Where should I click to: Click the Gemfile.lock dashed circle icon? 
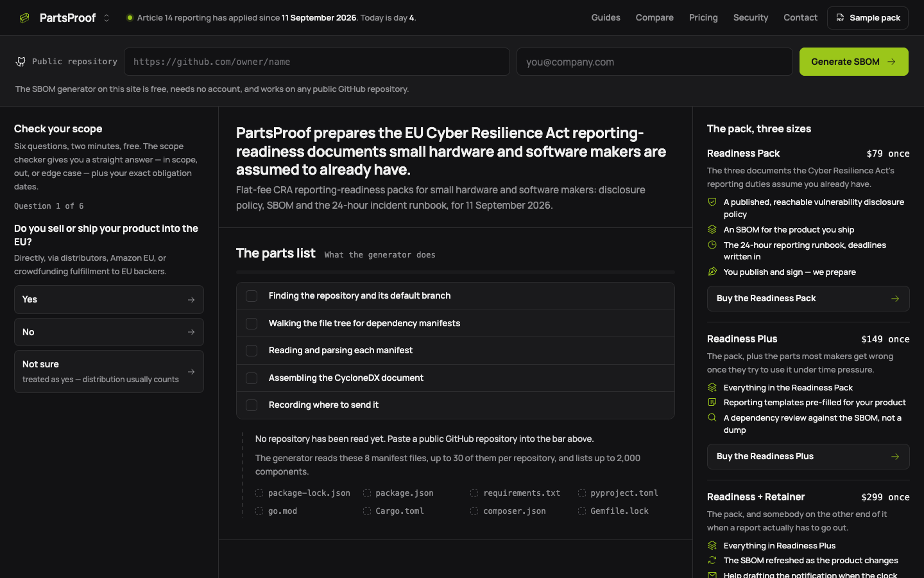coord(582,511)
